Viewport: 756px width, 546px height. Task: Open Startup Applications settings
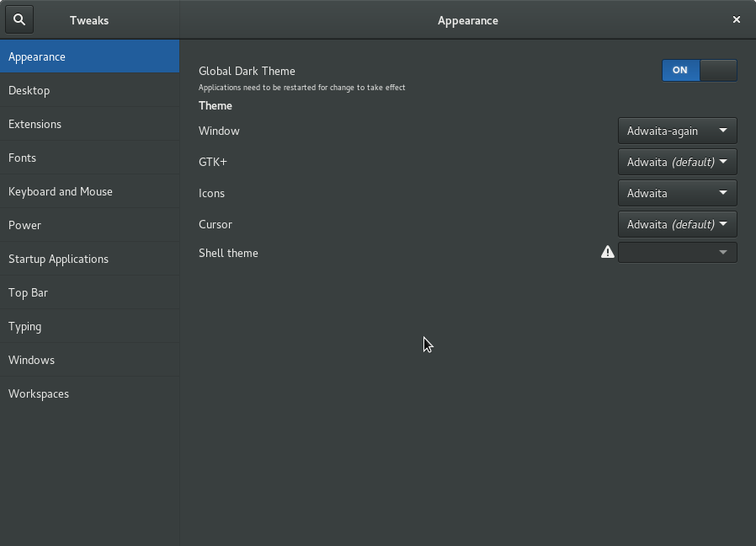(x=89, y=259)
